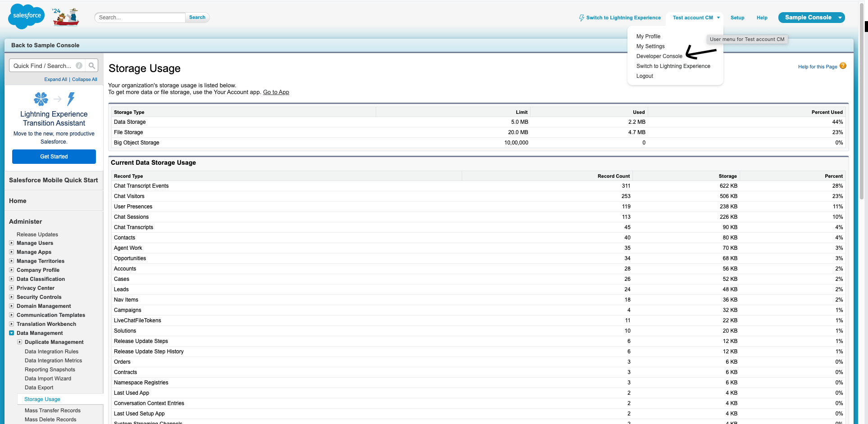Click the '24 seasonal mascot logo
Screen dimensions: 868x424
pyautogui.click(x=66, y=17)
